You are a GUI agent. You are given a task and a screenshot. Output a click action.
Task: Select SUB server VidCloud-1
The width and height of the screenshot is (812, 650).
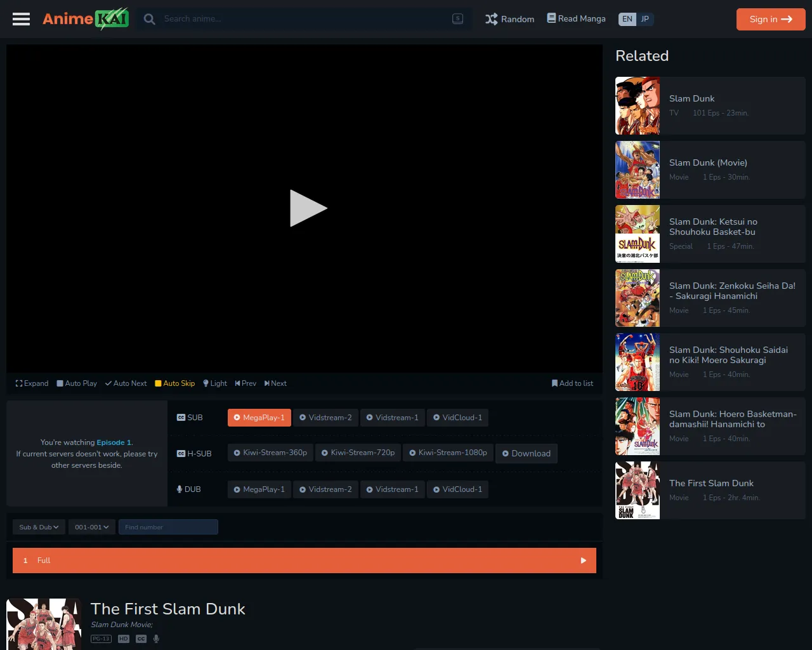pos(457,418)
